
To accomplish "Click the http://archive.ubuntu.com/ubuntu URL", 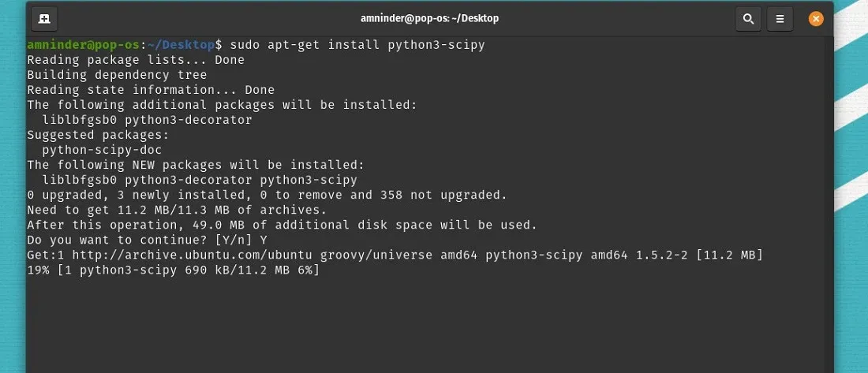I will tap(192, 256).
